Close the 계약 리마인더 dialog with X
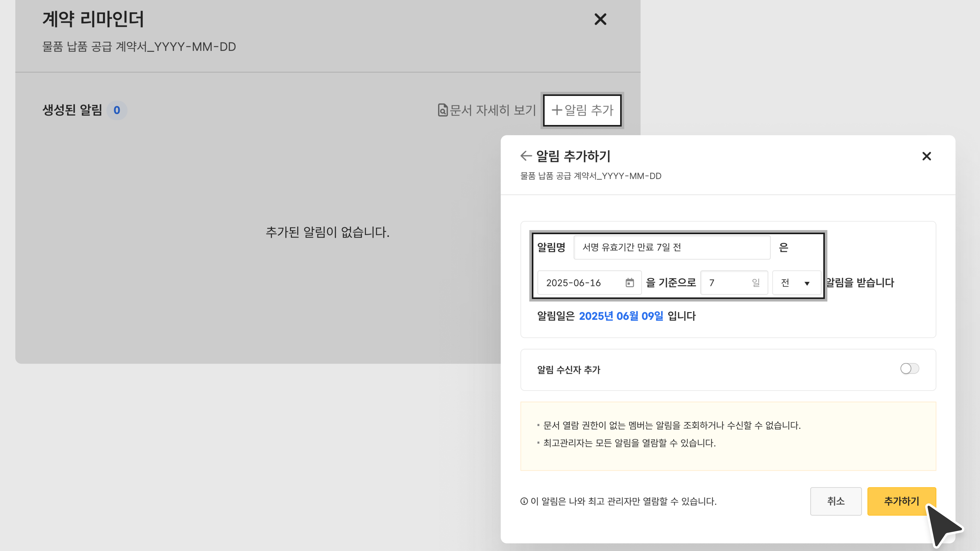 coord(600,19)
